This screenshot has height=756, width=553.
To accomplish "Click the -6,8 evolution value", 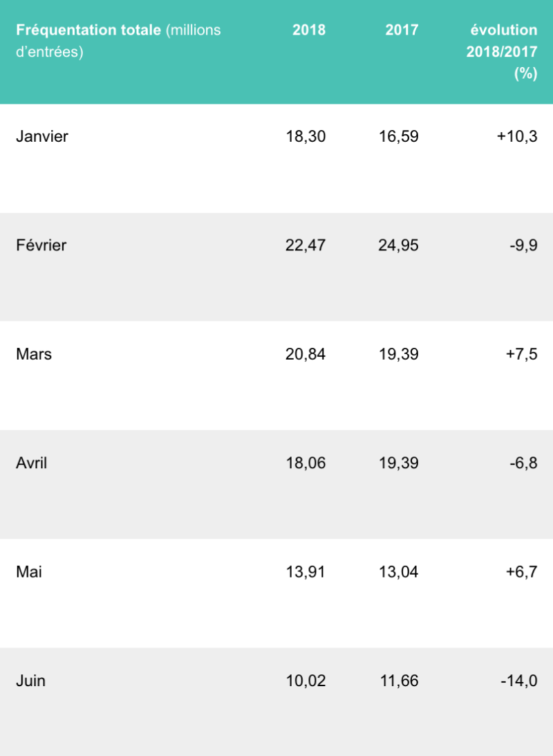I will pos(523,463).
